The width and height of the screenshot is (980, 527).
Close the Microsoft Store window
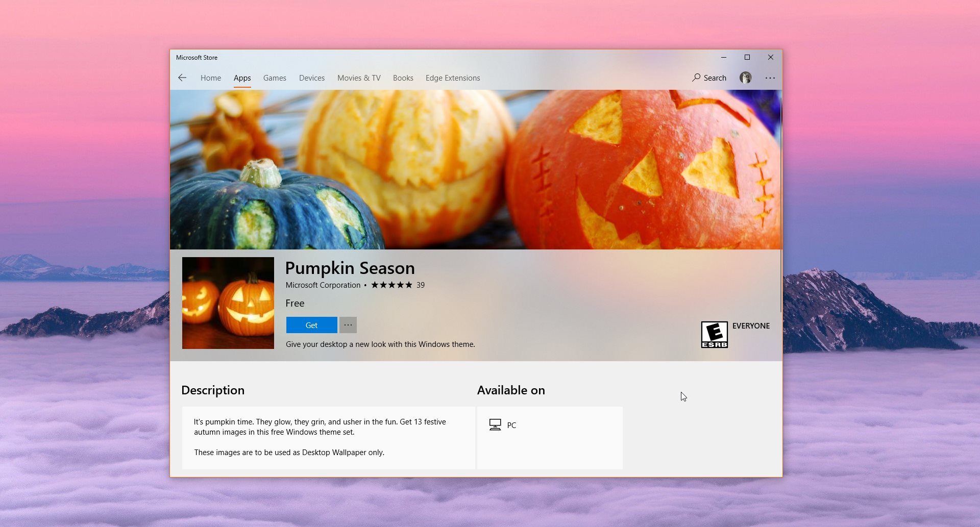pyautogui.click(x=771, y=57)
